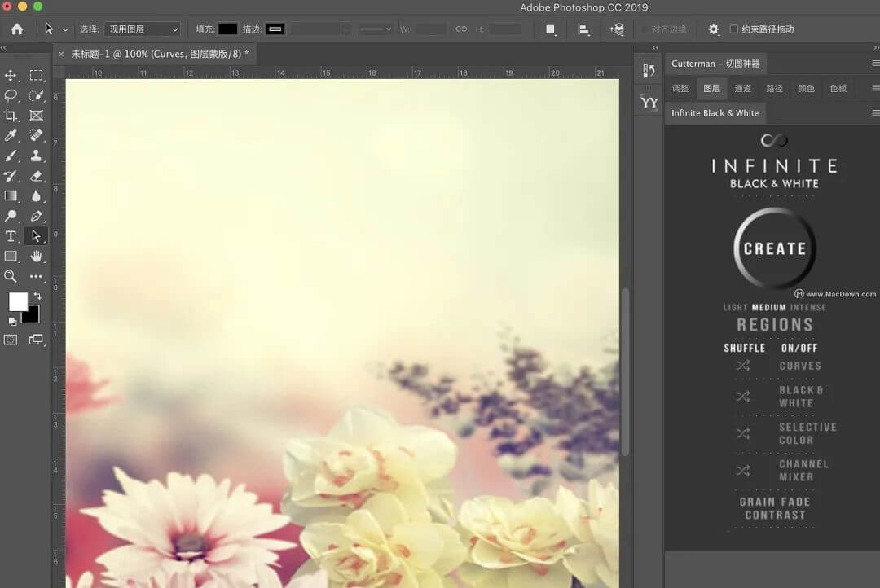Open the 路径 panel tab
This screenshot has height=588, width=880.
coord(774,89)
